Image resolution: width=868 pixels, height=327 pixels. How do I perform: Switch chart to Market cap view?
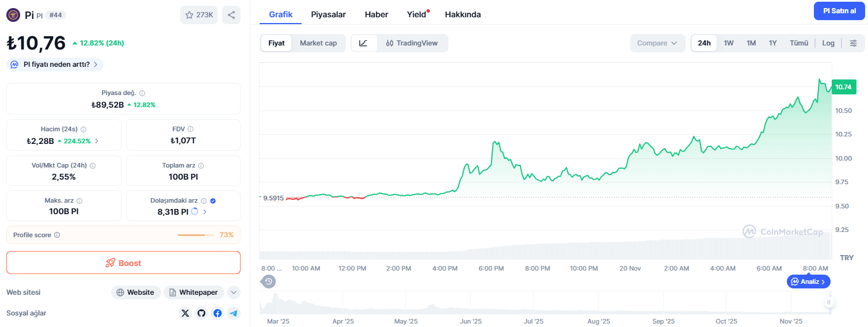(318, 43)
